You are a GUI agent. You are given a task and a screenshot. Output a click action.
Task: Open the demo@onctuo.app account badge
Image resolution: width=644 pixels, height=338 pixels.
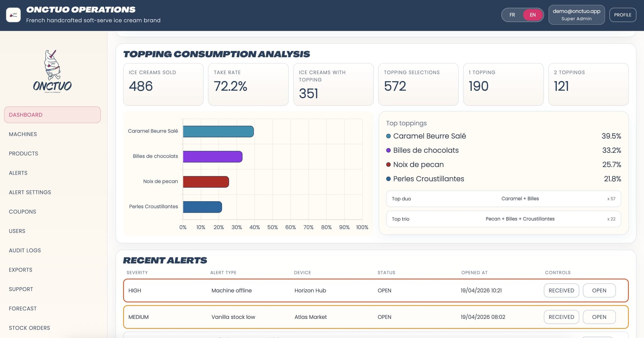pos(577,15)
